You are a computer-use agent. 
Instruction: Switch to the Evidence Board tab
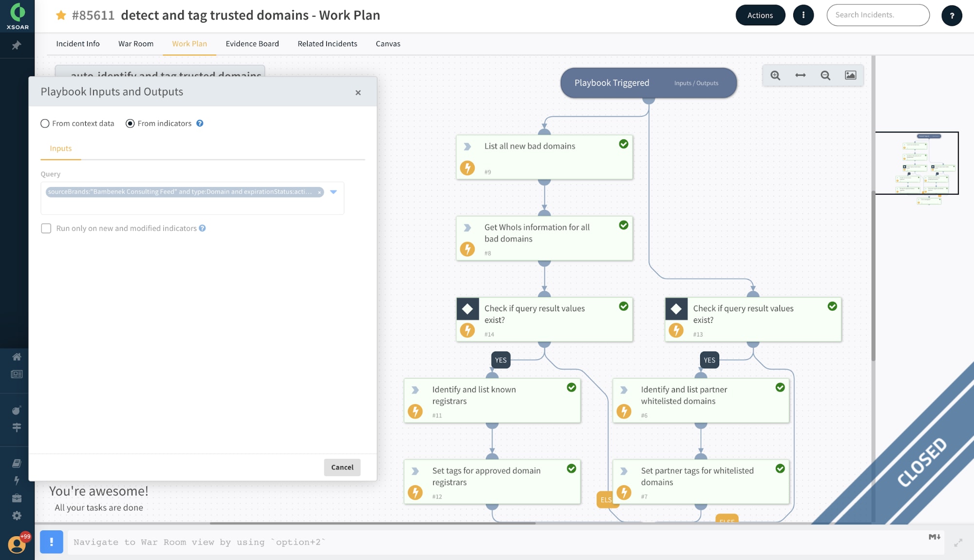(252, 43)
